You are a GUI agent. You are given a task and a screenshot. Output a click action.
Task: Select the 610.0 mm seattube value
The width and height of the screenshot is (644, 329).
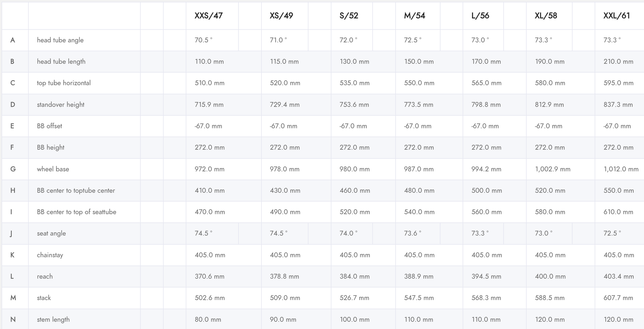(x=618, y=212)
